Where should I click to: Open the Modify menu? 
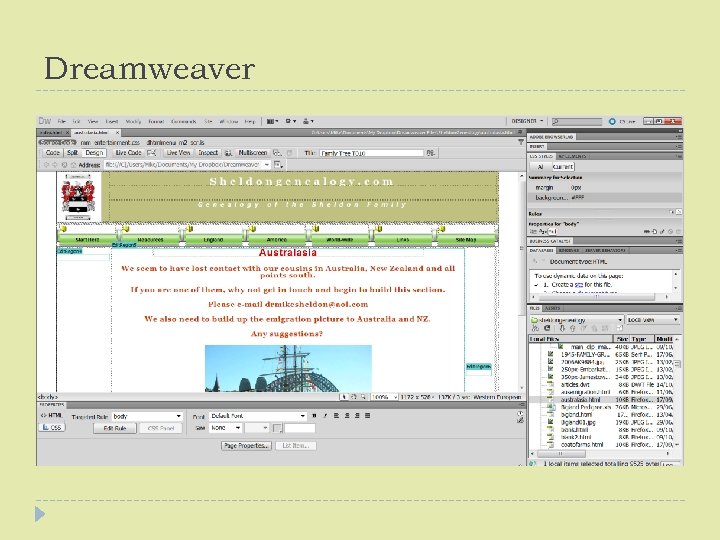click(133, 121)
